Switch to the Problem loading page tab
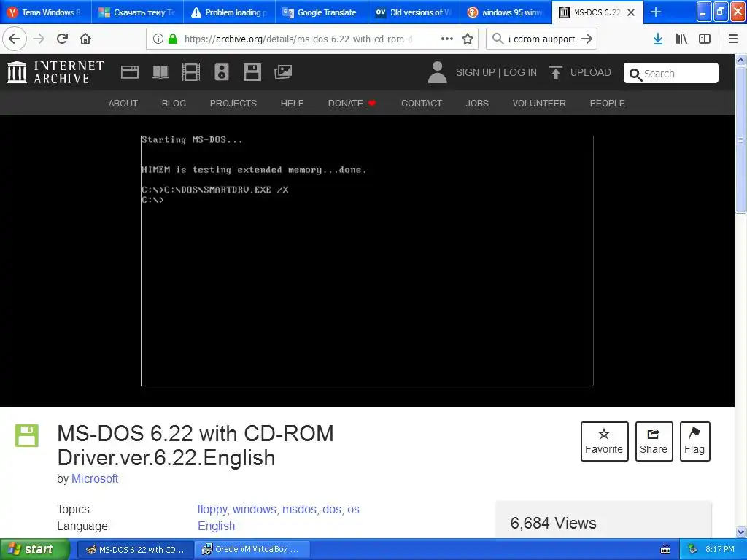 click(x=230, y=12)
